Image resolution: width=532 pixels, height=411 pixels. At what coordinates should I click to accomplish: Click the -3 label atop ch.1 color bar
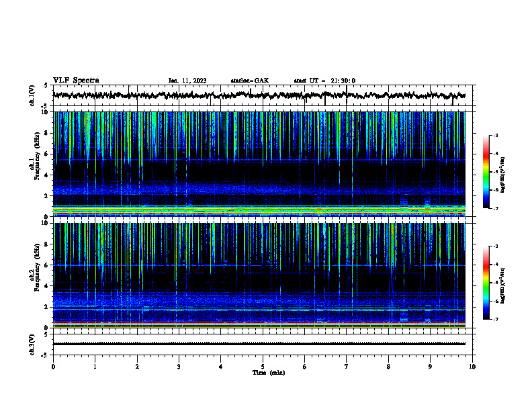click(x=495, y=135)
